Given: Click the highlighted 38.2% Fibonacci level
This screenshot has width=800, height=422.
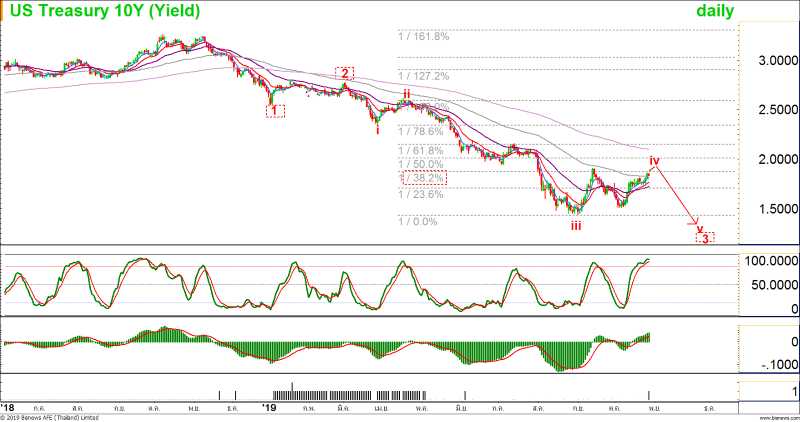Looking at the screenshot, I should pos(423,178).
